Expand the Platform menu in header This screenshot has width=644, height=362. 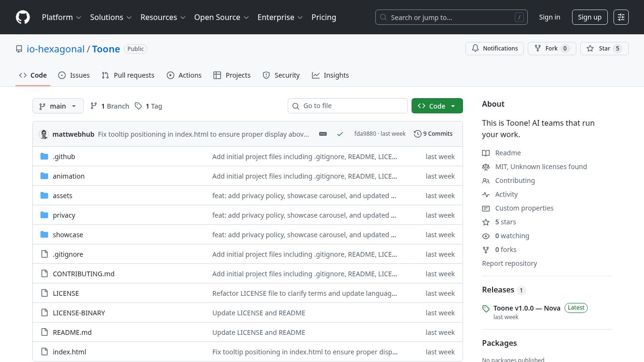point(61,17)
